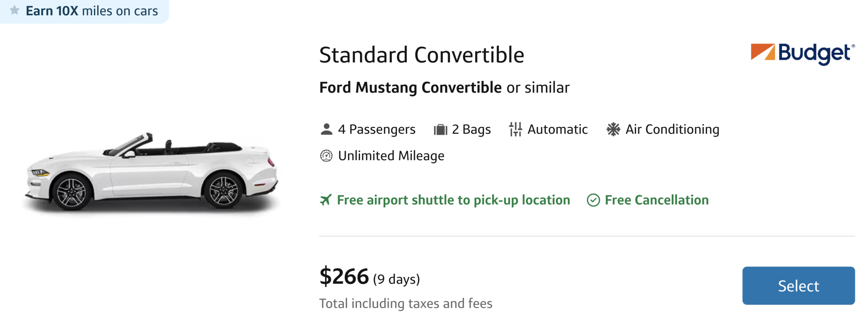Click the Standard Convertible heading
This screenshot has height=328, width=868.
(x=421, y=54)
